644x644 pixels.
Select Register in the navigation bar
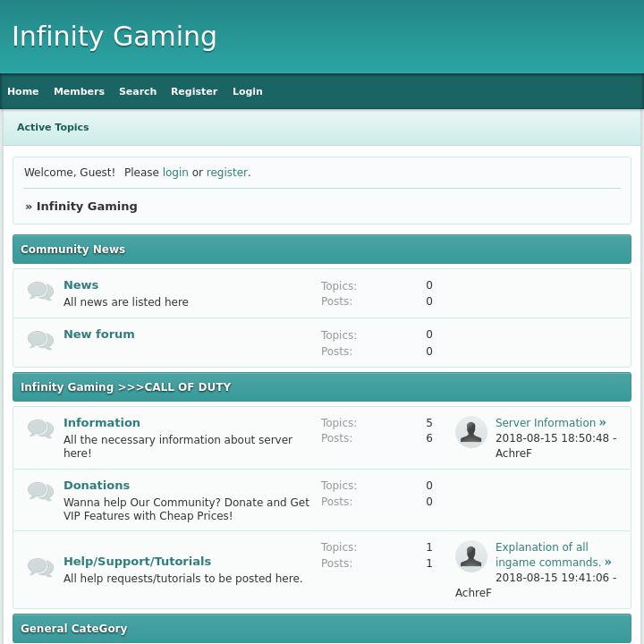coord(194,91)
